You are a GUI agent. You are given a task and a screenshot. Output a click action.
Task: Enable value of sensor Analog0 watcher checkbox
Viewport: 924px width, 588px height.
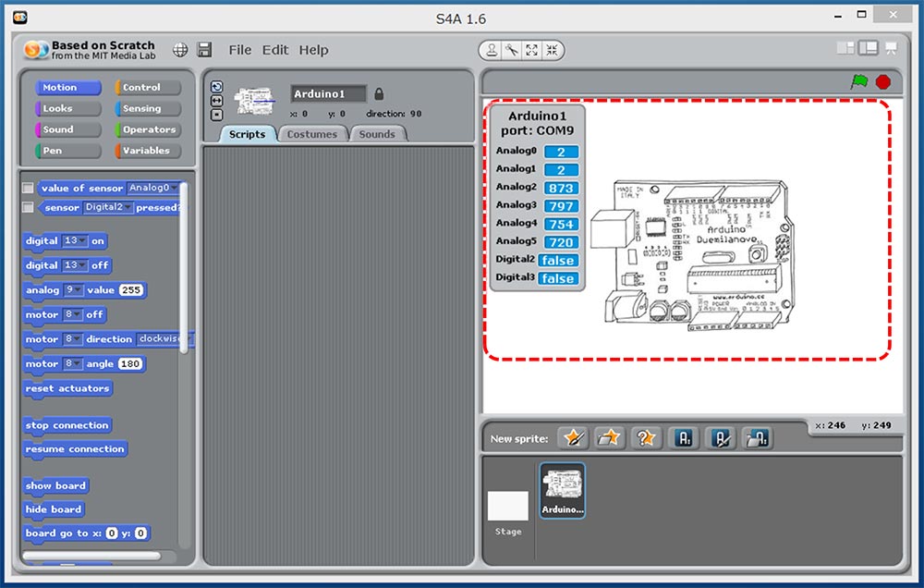tap(28, 188)
